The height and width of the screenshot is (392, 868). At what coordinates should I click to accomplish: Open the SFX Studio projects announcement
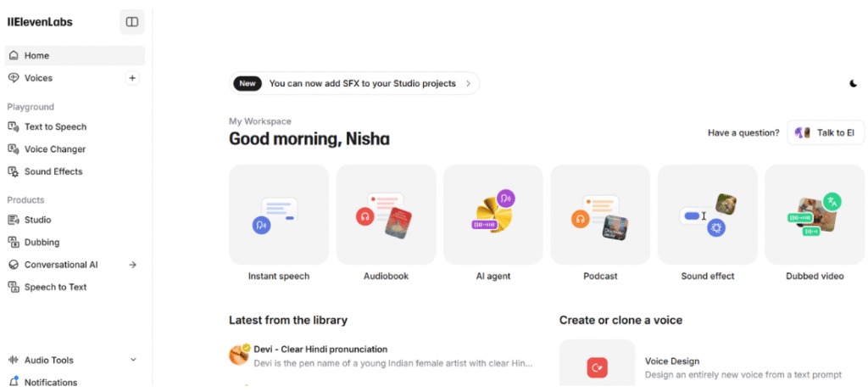click(x=354, y=83)
